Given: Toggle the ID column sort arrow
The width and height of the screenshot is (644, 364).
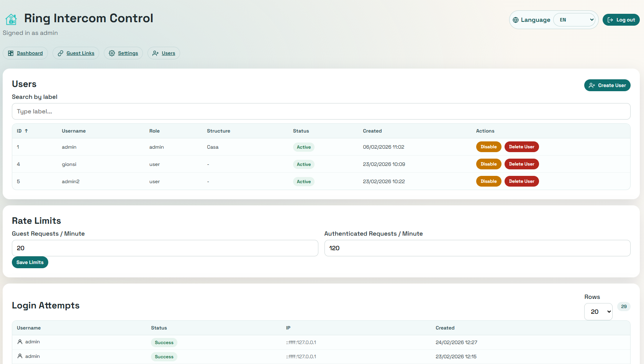Looking at the screenshot, I should coord(26,131).
